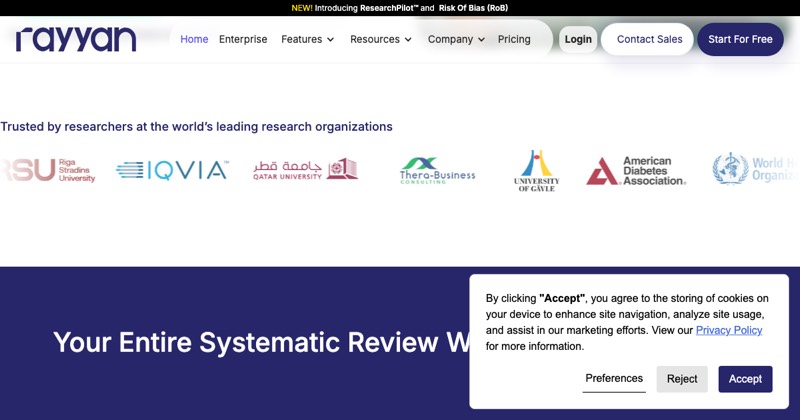Image resolution: width=800 pixels, height=420 pixels.
Task: Click the Thera-Business Consulting logo
Action: [437, 170]
